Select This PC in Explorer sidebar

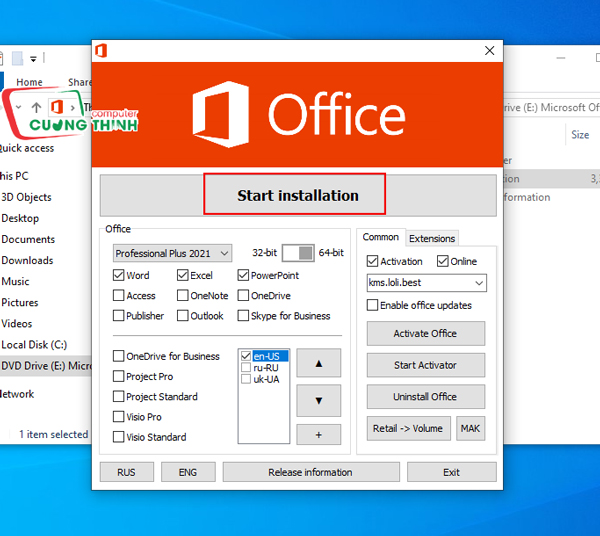click(x=15, y=176)
